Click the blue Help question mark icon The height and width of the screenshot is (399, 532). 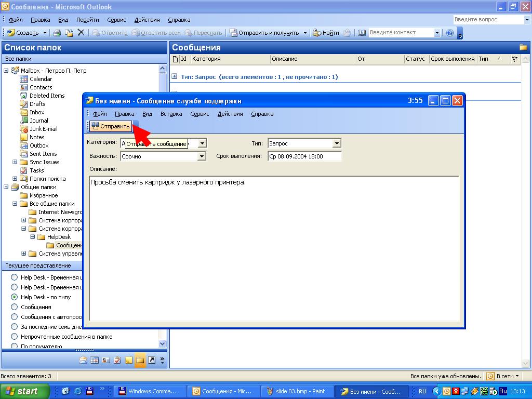450,33
